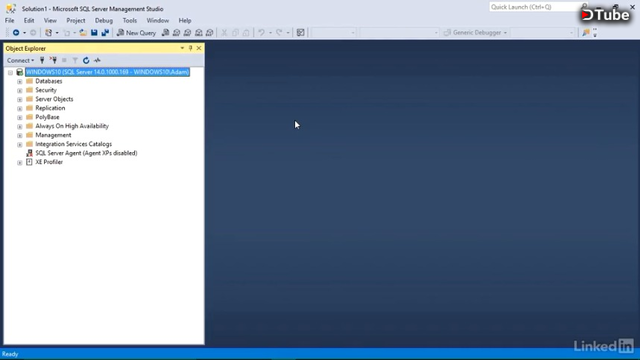Open the Window menu

point(158,20)
